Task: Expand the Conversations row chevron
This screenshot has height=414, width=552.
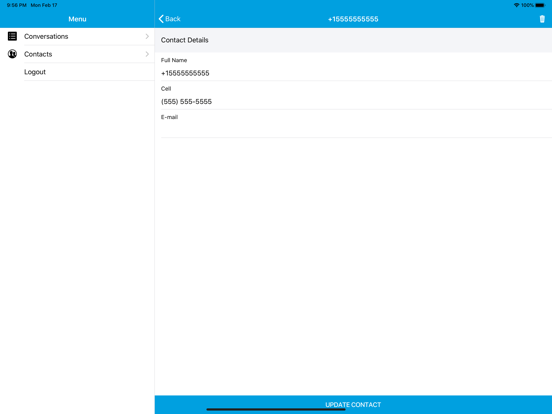Action: point(147,36)
